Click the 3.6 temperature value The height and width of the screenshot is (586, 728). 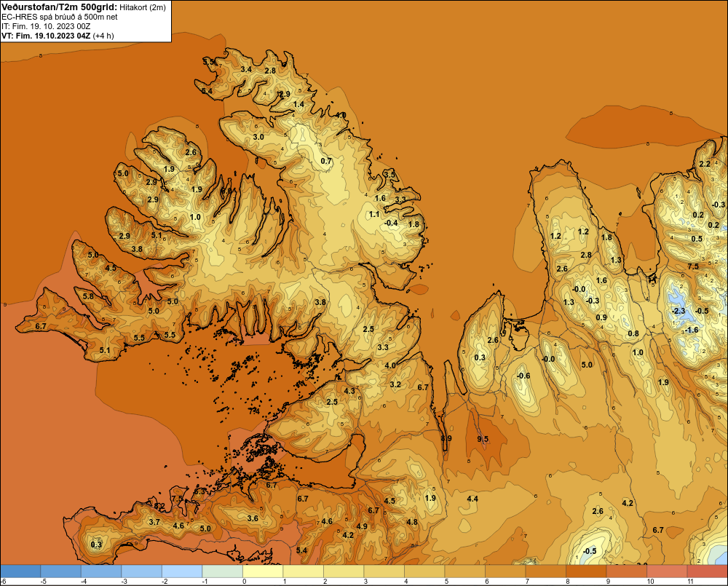point(253,518)
